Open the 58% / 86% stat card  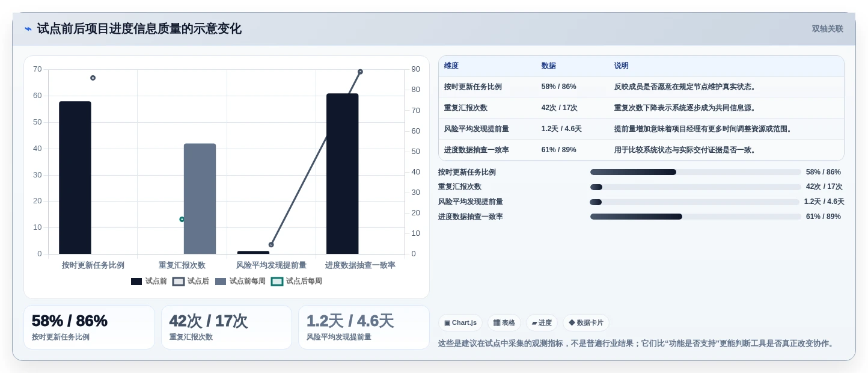coord(89,327)
